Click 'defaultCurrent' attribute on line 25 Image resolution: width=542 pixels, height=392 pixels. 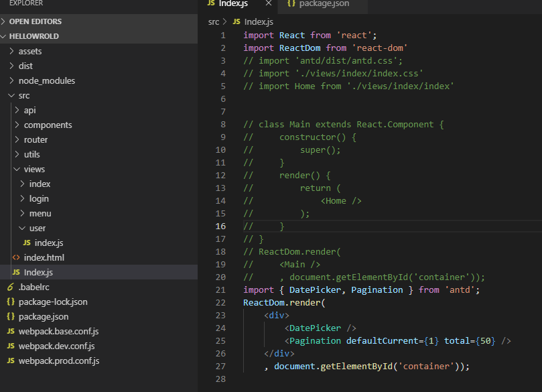point(383,341)
